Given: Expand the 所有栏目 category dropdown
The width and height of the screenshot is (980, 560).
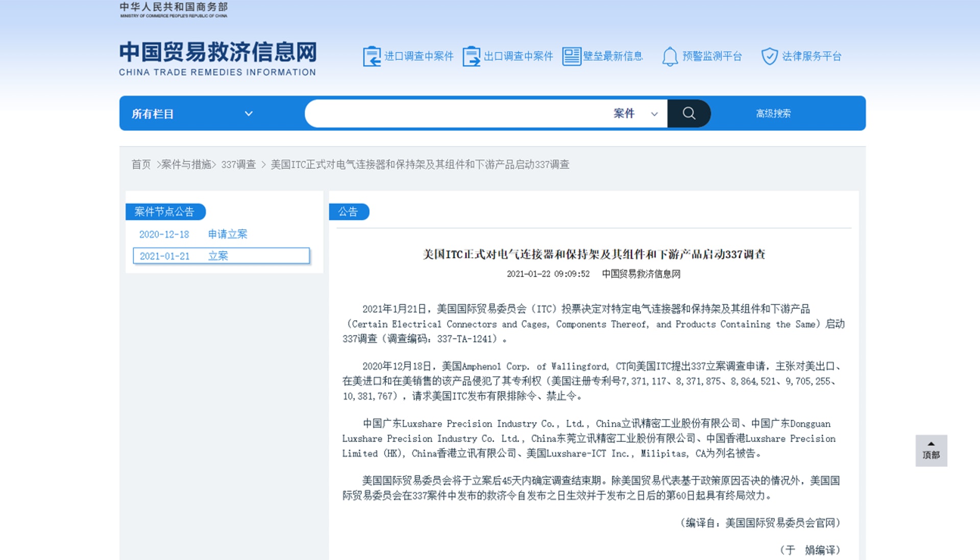Looking at the screenshot, I should 192,113.
